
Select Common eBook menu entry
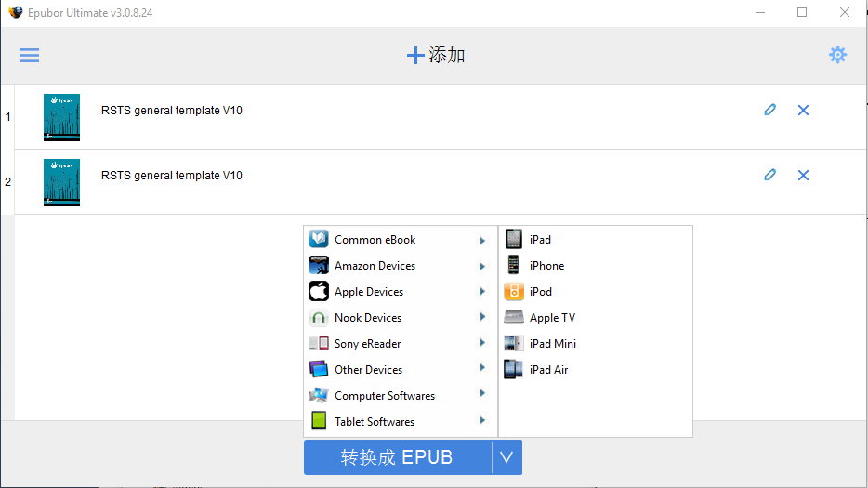(x=401, y=239)
